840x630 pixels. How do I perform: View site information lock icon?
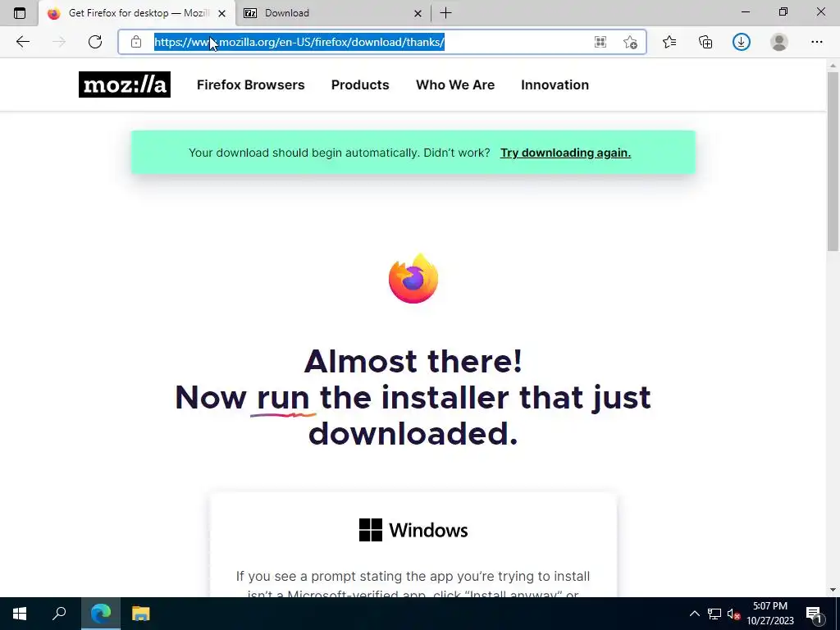[136, 42]
